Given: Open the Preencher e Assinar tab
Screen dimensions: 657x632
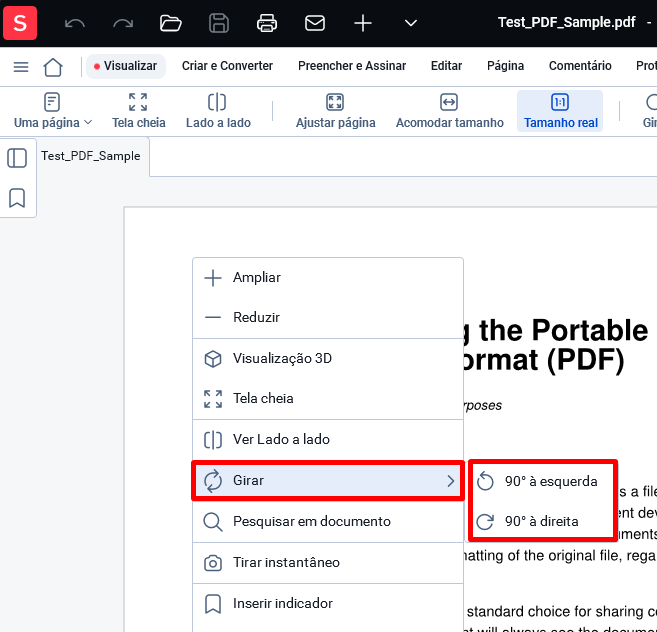Looking at the screenshot, I should 352,66.
